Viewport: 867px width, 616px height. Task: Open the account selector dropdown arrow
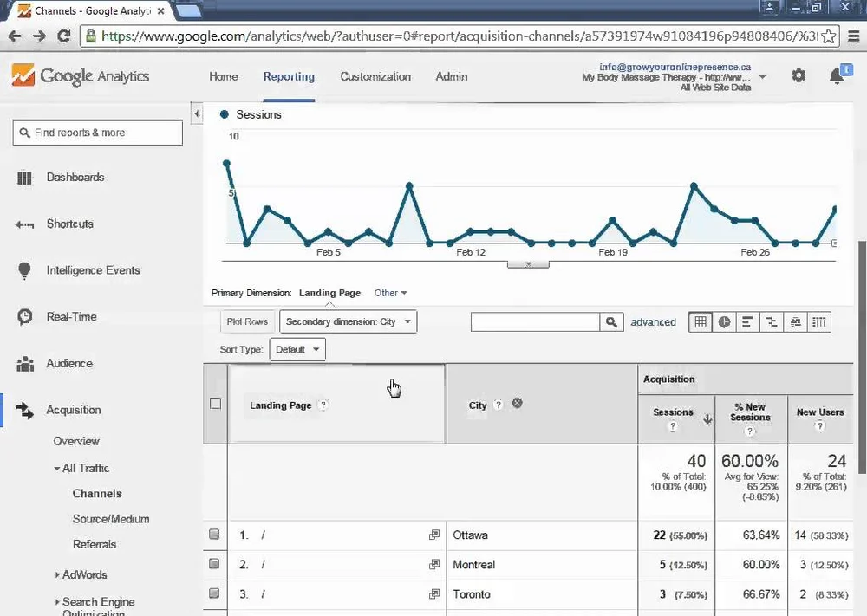[762, 77]
